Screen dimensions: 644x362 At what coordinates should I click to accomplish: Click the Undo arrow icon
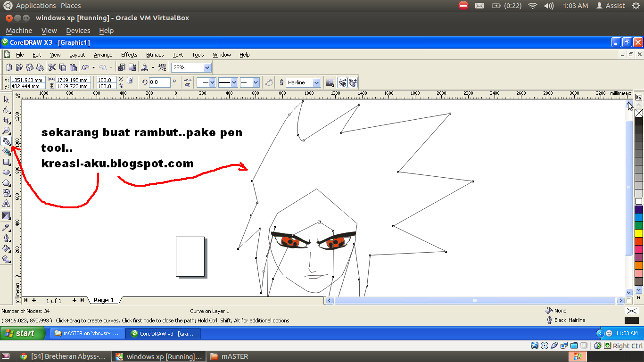coord(85,67)
